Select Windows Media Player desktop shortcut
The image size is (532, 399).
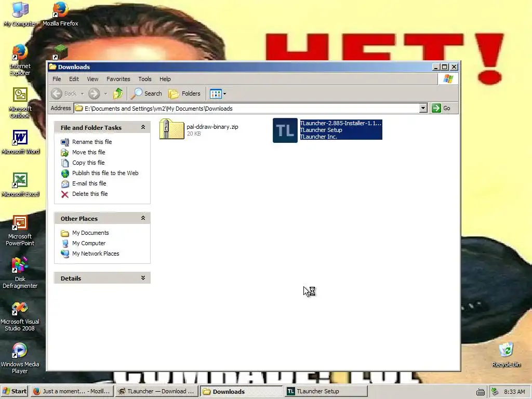[x=20, y=358]
